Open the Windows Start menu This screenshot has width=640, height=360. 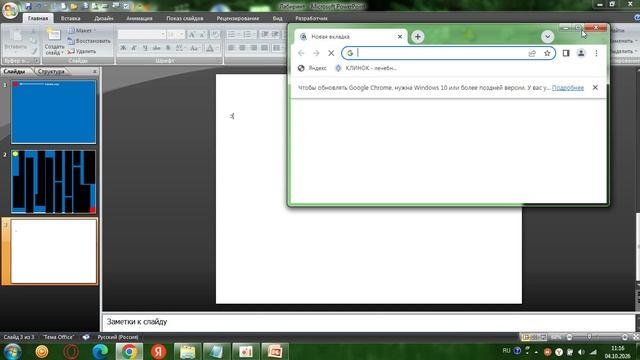point(12,351)
